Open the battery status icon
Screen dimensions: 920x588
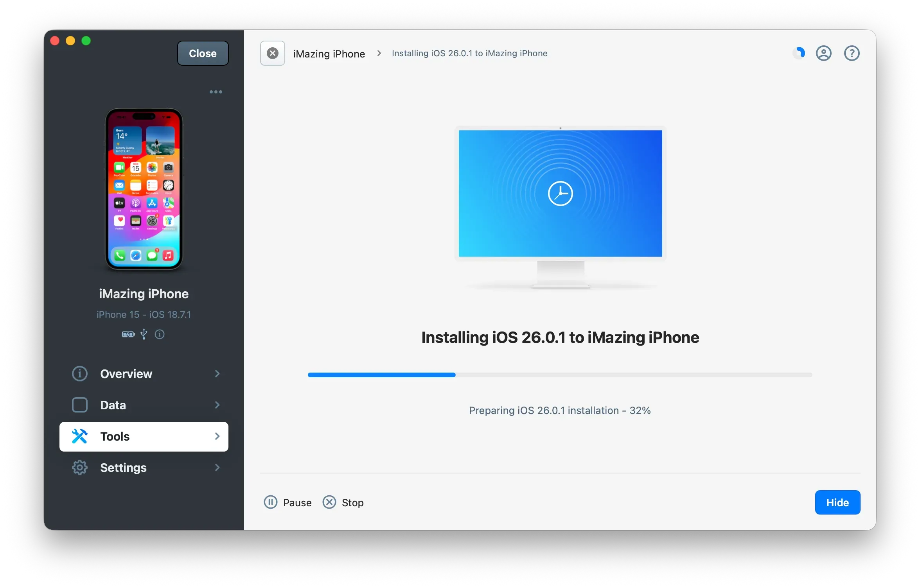coord(128,335)
